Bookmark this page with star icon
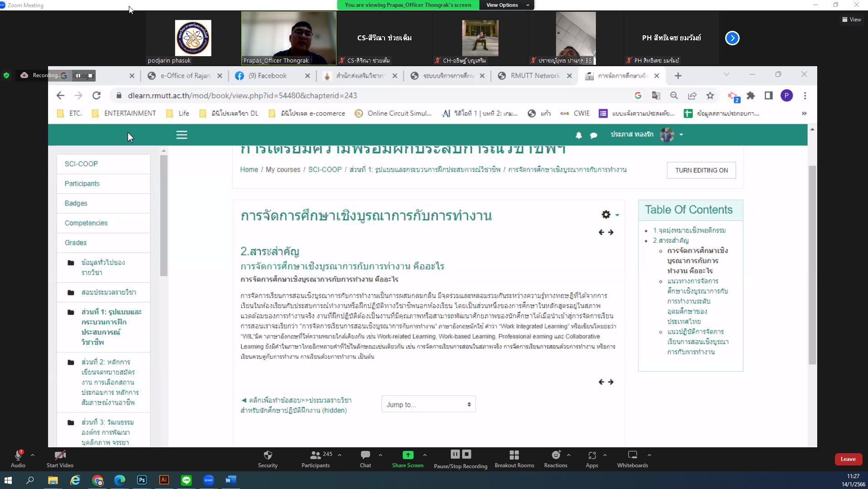The image size is (868, 489). (710, 96)
